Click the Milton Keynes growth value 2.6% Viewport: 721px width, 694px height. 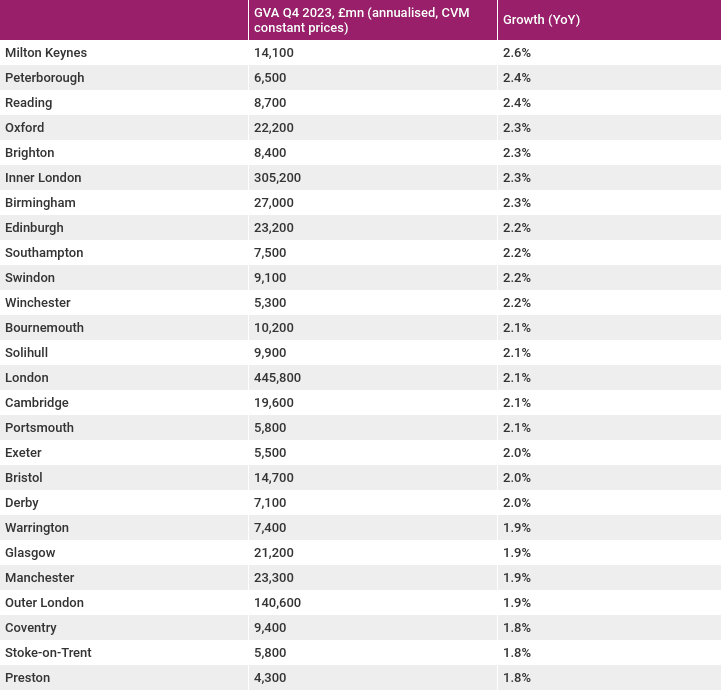516,52
